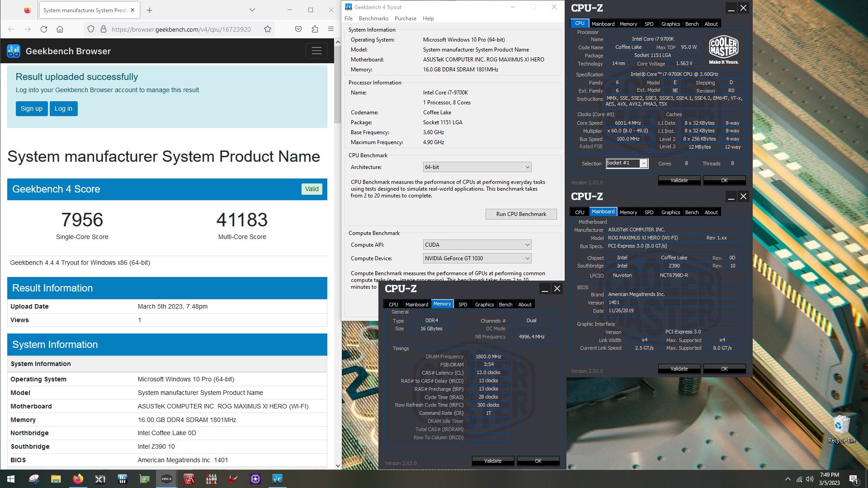Open the Firefox extensions puzzle icon
This screenshot has height=488, width=868.
[x=315, y=29]
